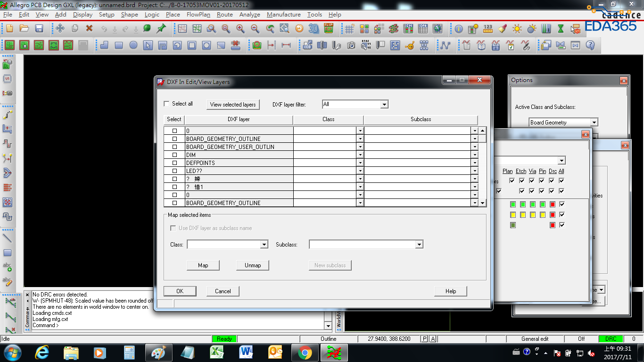This screenshot has width=644, height=362.
Task: Open Google Chrome from the taskbar
Action: tap(305, 353)
